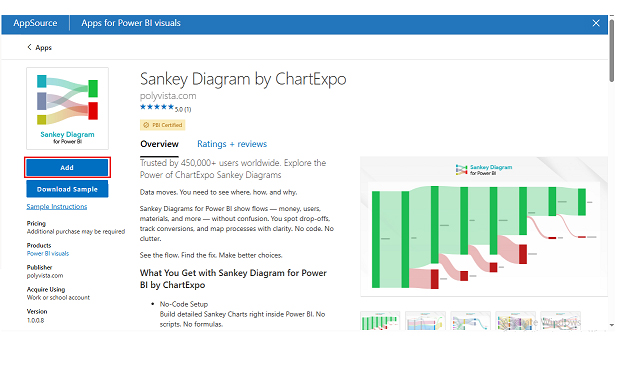Click the Sankey Diagram app logo

pos(67,108)
